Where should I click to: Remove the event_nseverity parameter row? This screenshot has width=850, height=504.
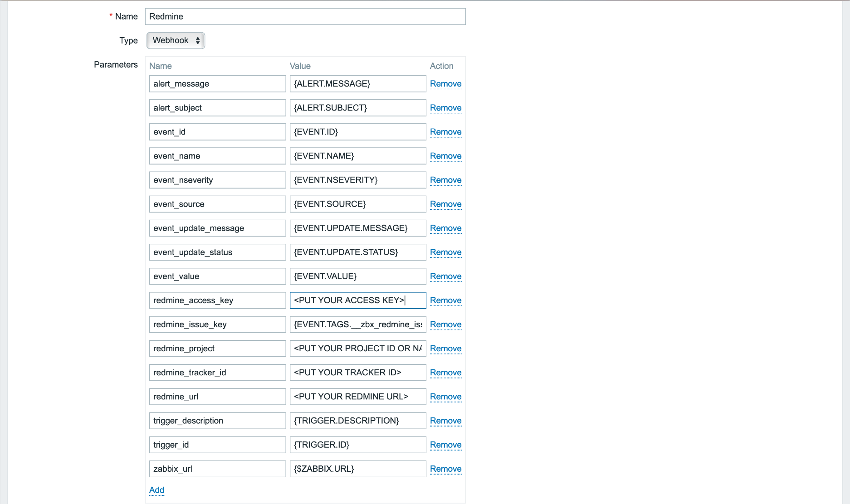pyautogui.click(x=445, y=180)
